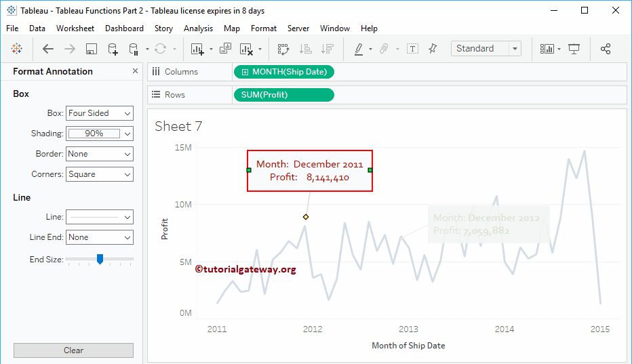Select the SUM(Profit) pill on Rows
Image resolution: width=632 pixels, height=364 pixels.
[x=283, y=95]
